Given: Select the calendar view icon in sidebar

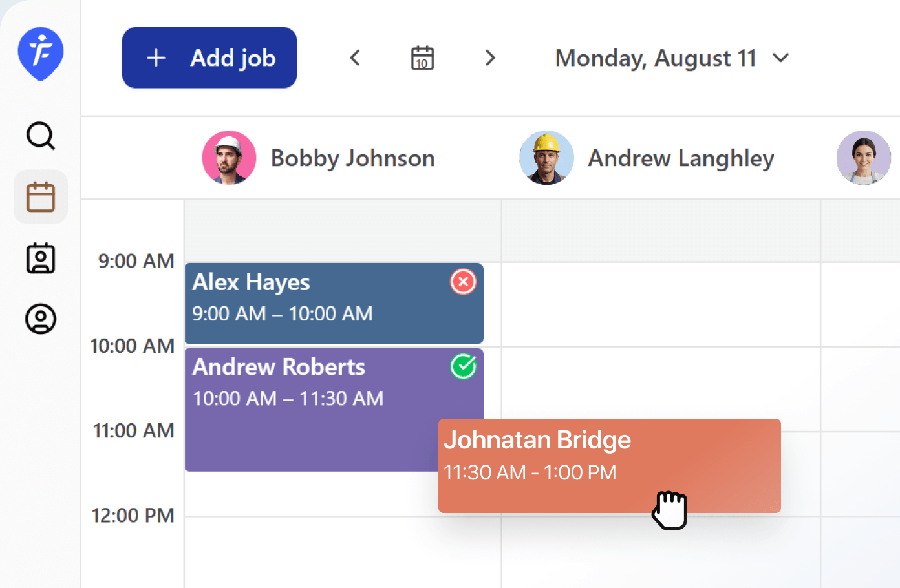Looking at the screenshot, I should pos(40,196).
